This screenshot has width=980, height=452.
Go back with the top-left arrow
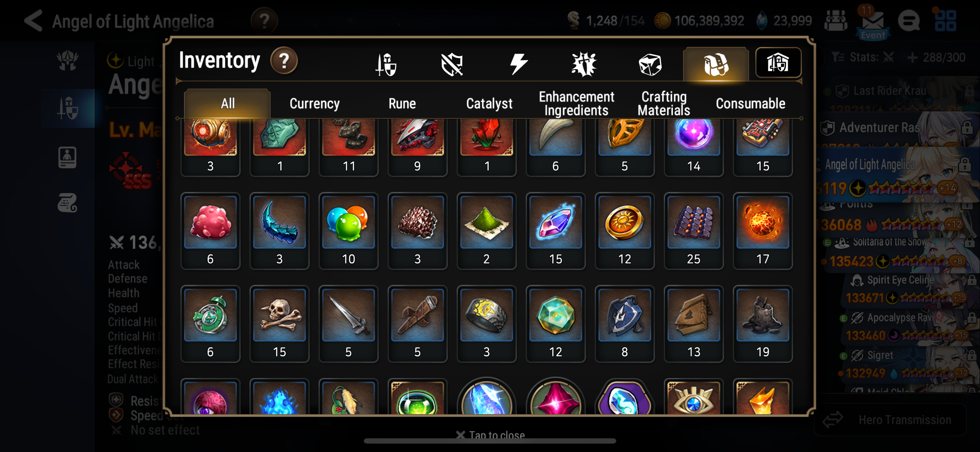click(x=33, y=21)
